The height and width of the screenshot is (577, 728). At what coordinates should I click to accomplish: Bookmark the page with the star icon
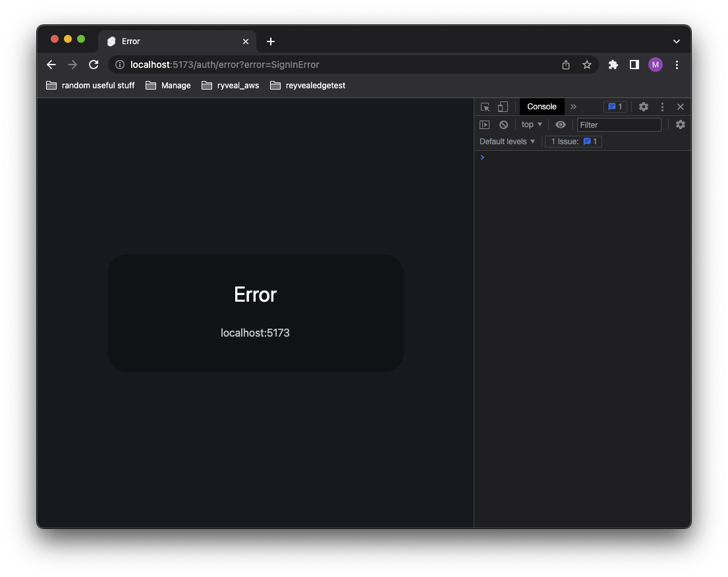(587, 65)
